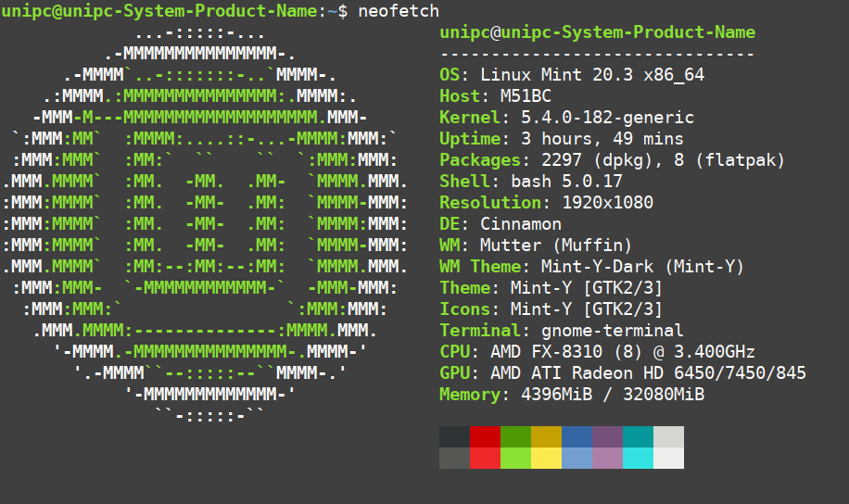
Task: Click the 'Memory: 4396MiB / 32080MiB' line
Action: pyautogui.click(x=572, y=394)
